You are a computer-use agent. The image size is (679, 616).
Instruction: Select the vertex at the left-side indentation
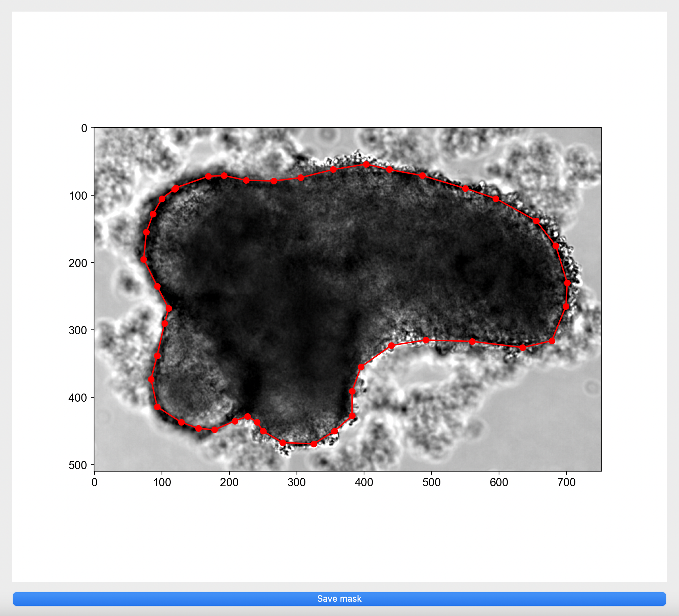169,309
